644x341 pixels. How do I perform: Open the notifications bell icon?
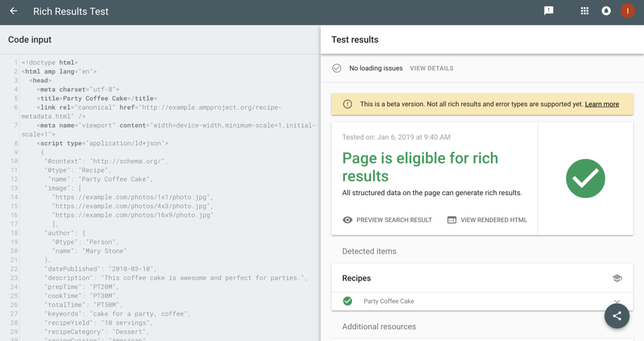pos(606,11)
